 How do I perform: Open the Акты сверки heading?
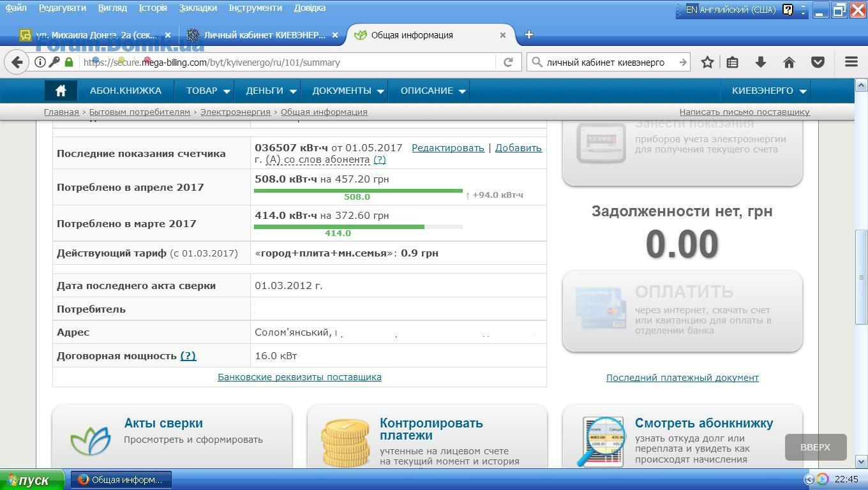click(x=163, y=423)
